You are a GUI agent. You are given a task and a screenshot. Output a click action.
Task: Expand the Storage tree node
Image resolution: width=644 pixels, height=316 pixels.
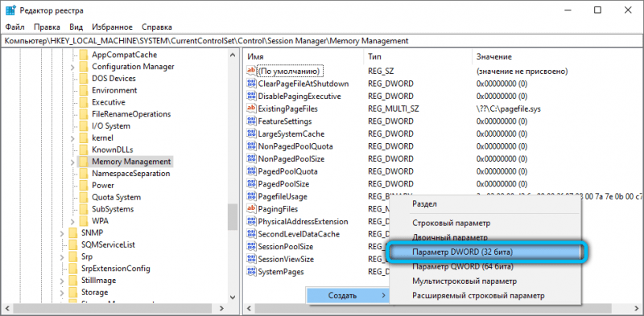[62, 293]
